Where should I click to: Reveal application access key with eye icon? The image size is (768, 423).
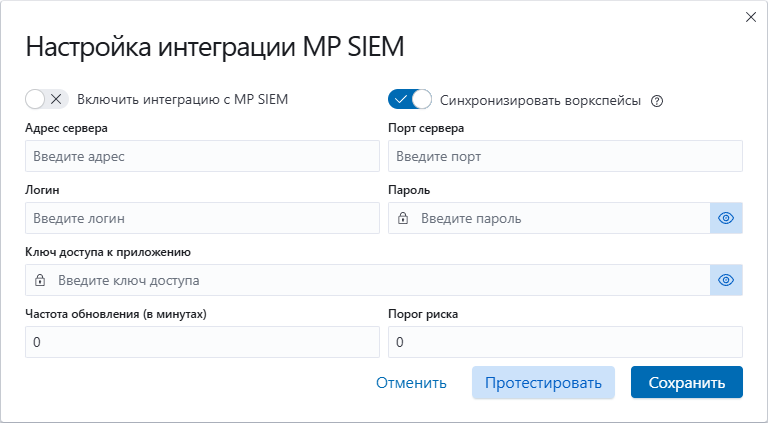[726, 280]
